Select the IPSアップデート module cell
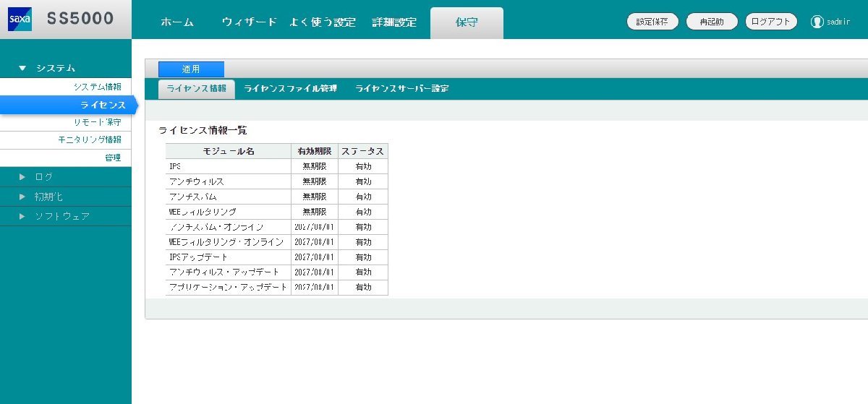868x404 pixels. pos(228,257)
